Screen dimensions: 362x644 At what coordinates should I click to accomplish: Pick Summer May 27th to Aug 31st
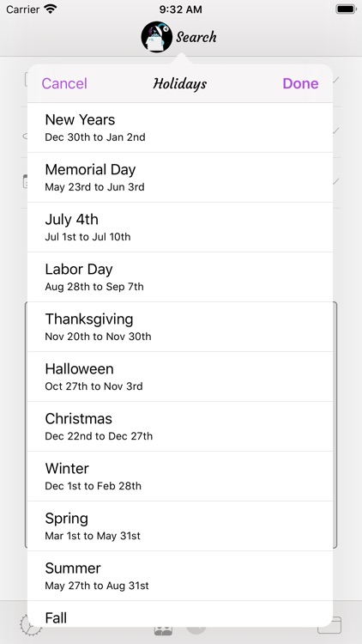(x=180, y=576)
